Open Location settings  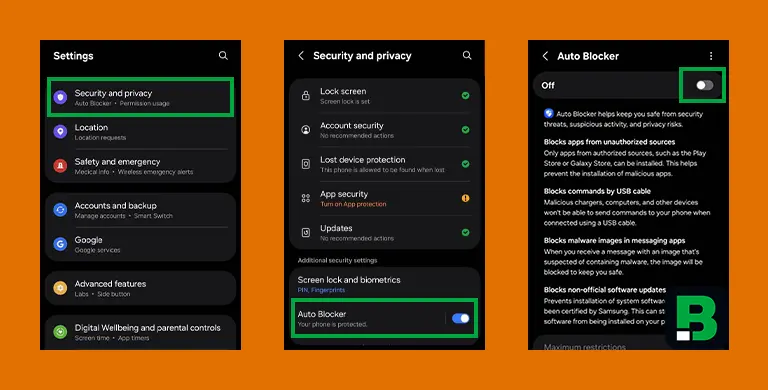(x=140, y=132)
